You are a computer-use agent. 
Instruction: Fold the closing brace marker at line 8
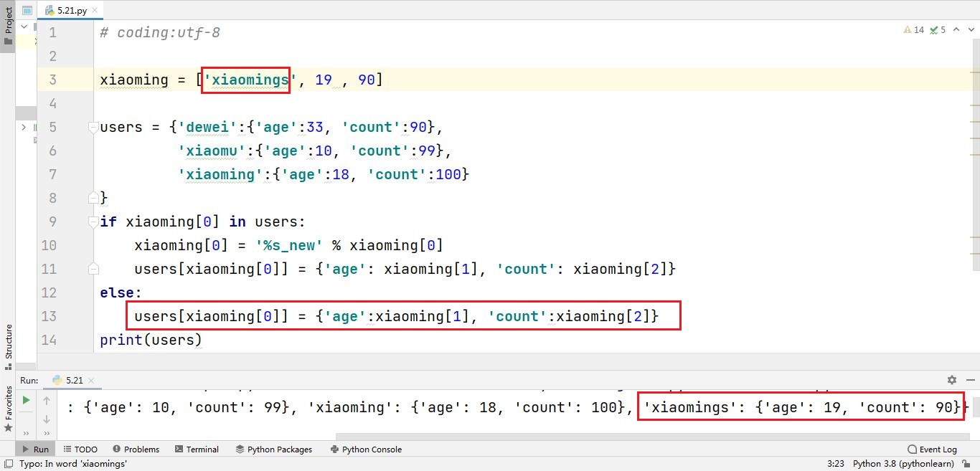pyautogui.click(x=93, y=197)
